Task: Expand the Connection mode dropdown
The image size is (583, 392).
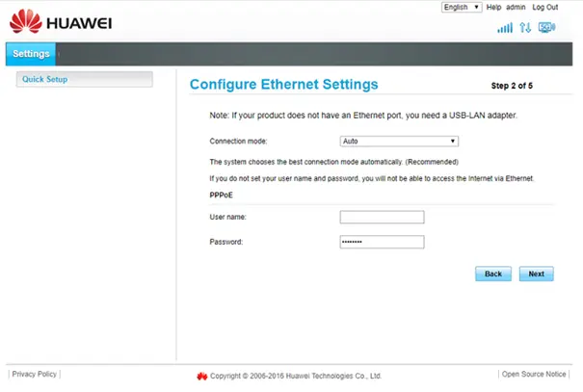Action: point(399,142)
